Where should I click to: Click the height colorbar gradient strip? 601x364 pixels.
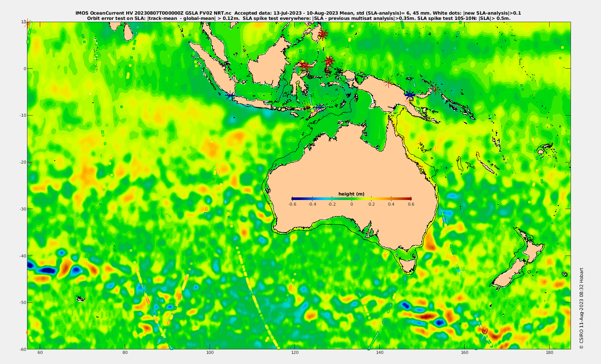(352, 199)
